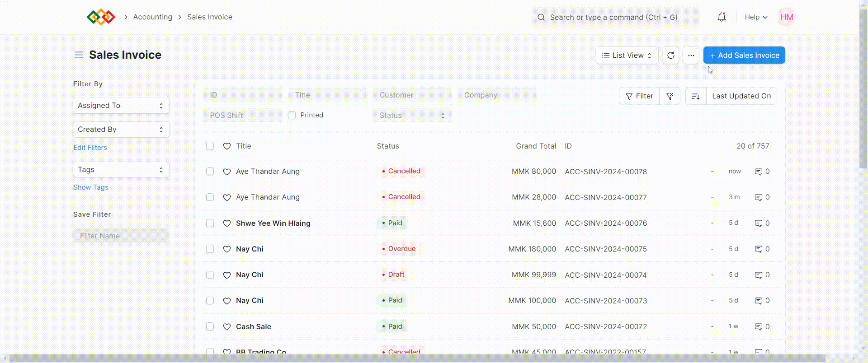
Task: Open Tags filter dropdown
Action: 121,170
